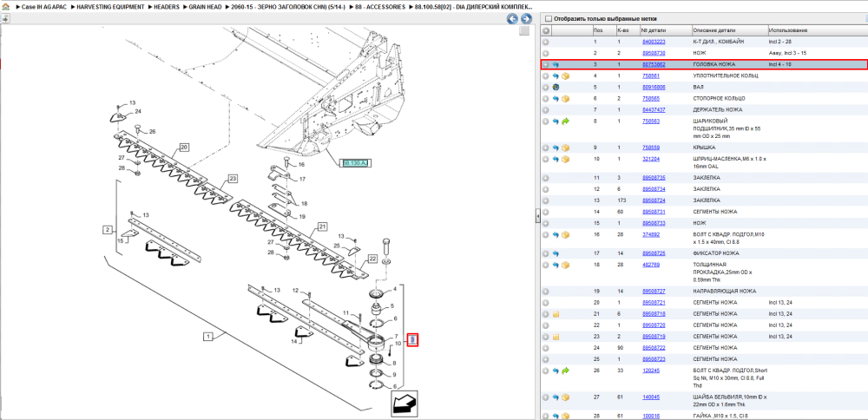Click box icon in ШАЙБА БЕЛЬВИЛЯ row
This screenshot has width=868, height=420.
[x=566, y=397]
